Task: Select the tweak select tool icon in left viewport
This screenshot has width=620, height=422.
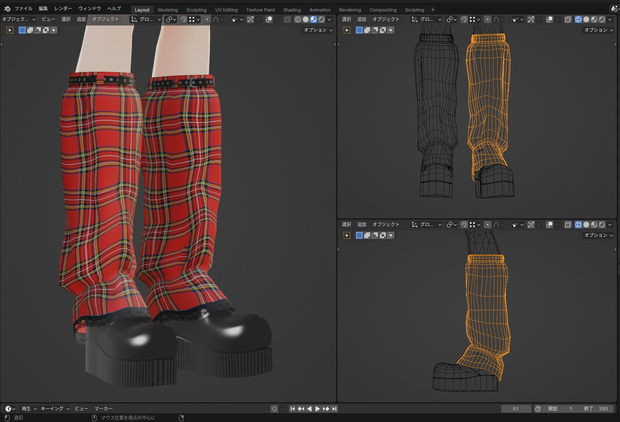Action: click(x=10, y=30)
